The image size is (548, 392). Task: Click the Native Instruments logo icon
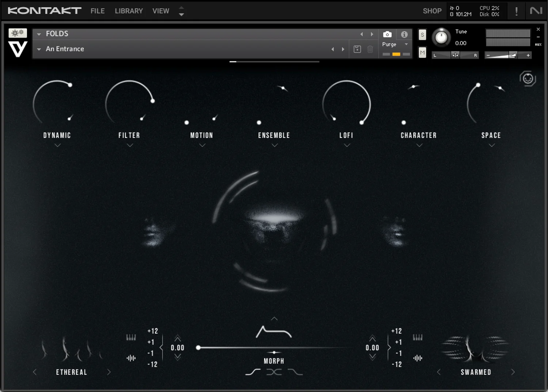pyautogui.click(x=535, y=11)
